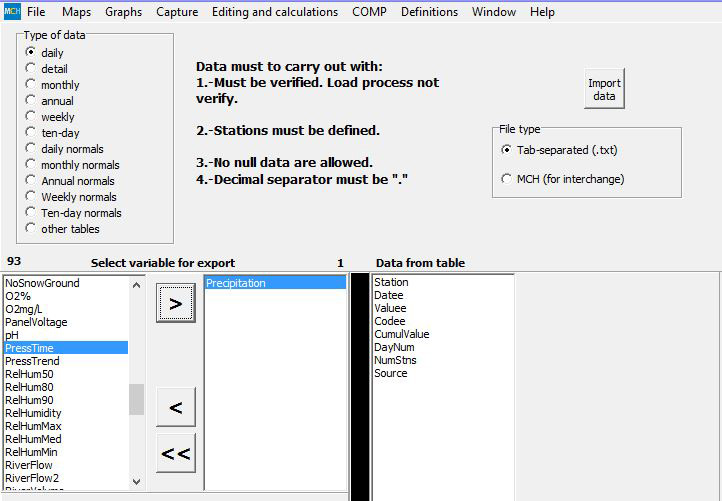Remove all variables with << button
Viewport: 722px width, 501px height.
point(176,453)
